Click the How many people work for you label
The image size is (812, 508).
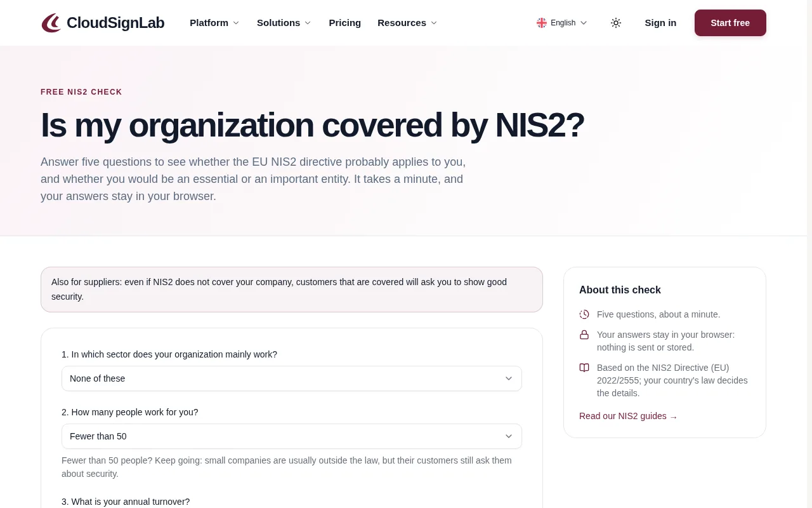130,412
